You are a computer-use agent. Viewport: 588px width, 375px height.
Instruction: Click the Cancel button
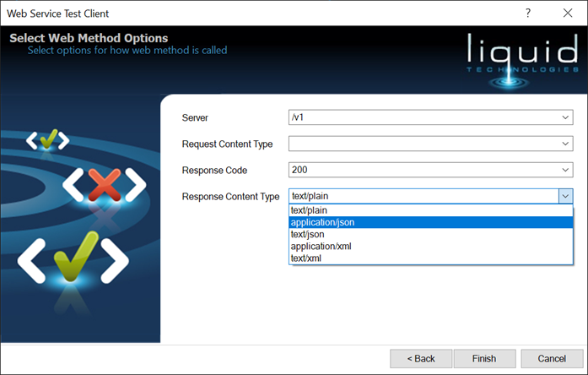point(552,358)
